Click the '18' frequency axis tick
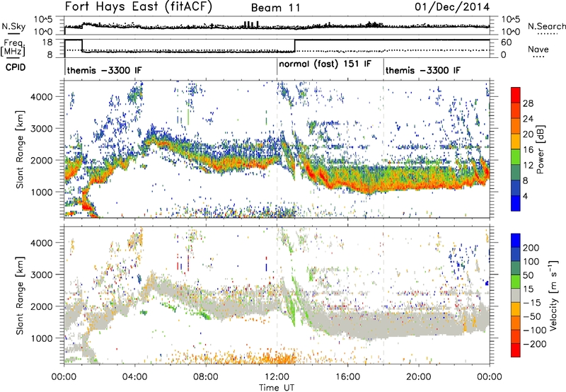The width and height of the screenshot is (566, 392). [x=47, y=42]
